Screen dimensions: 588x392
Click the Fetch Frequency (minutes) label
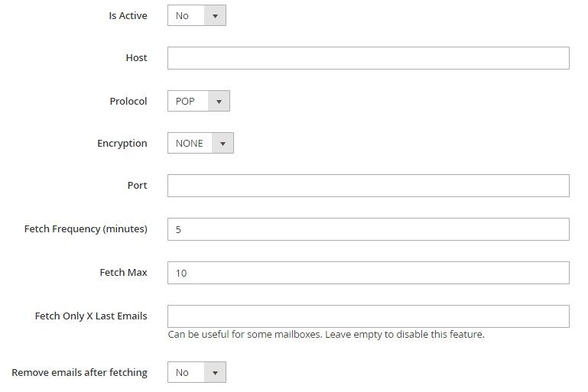pos(86,229)
